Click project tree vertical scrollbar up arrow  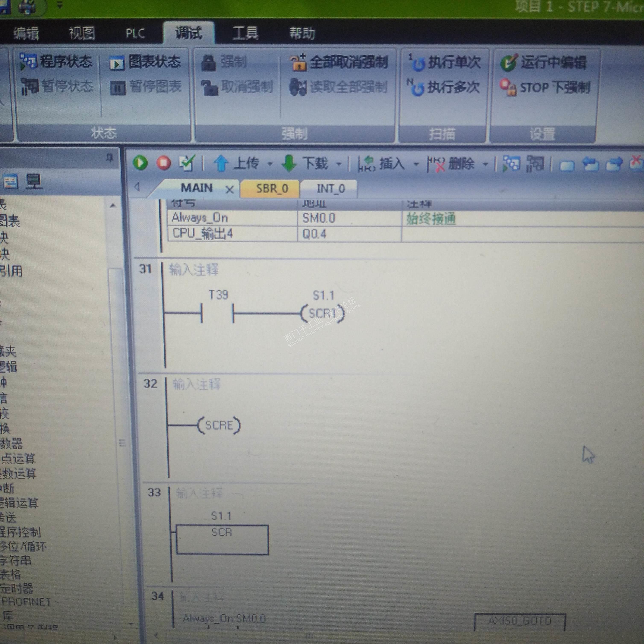click(113, 206)
